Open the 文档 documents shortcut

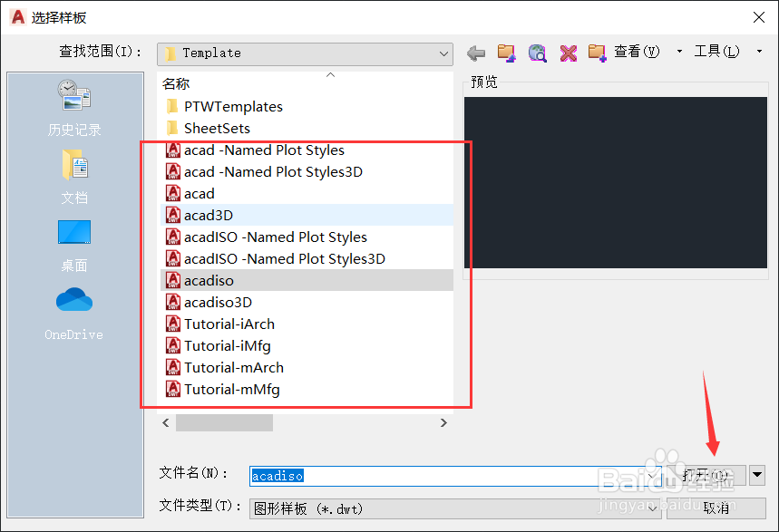tap(74, 177)
